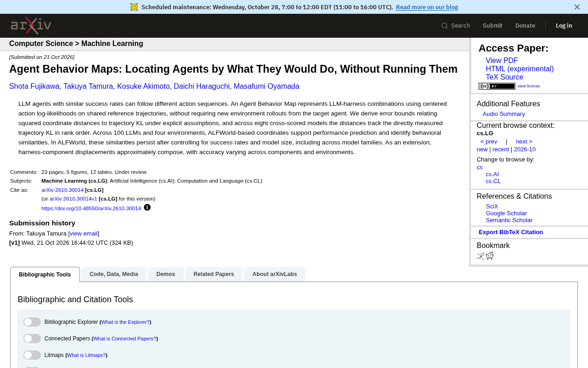
Task: Click View PDF link
Action: pos(502,61)
